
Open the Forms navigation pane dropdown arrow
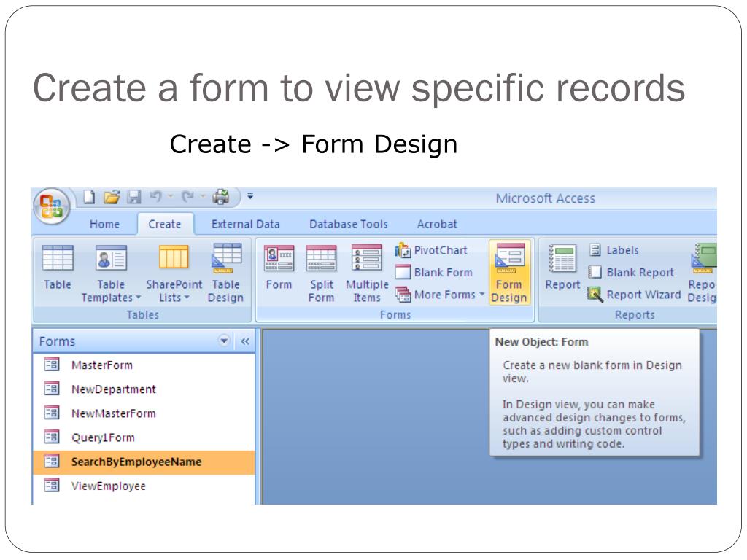click(223, 341)
